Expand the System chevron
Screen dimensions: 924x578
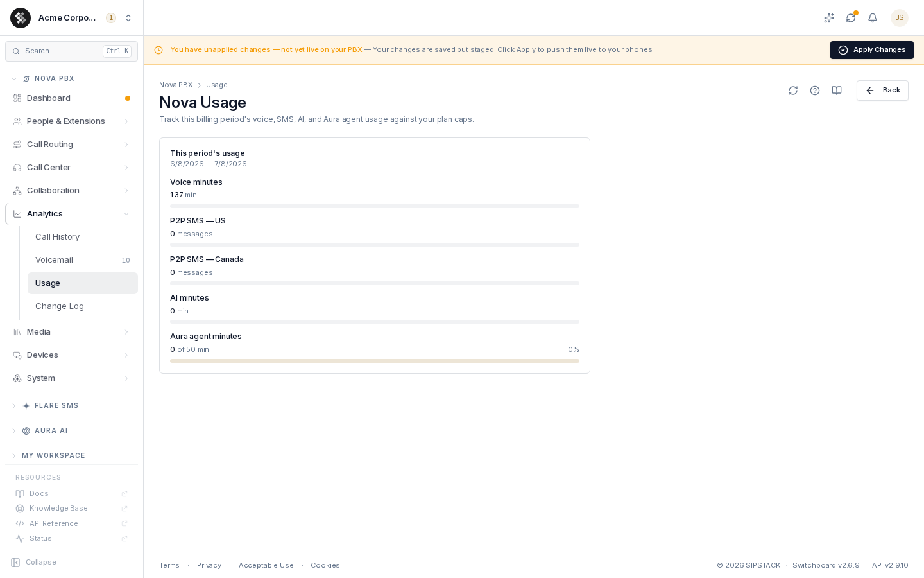tap(126, 378)
